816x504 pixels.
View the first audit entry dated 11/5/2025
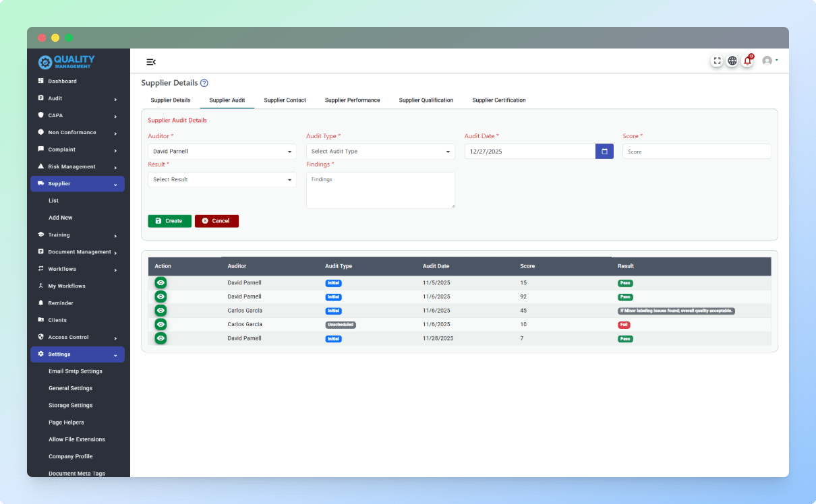point(161,282)
